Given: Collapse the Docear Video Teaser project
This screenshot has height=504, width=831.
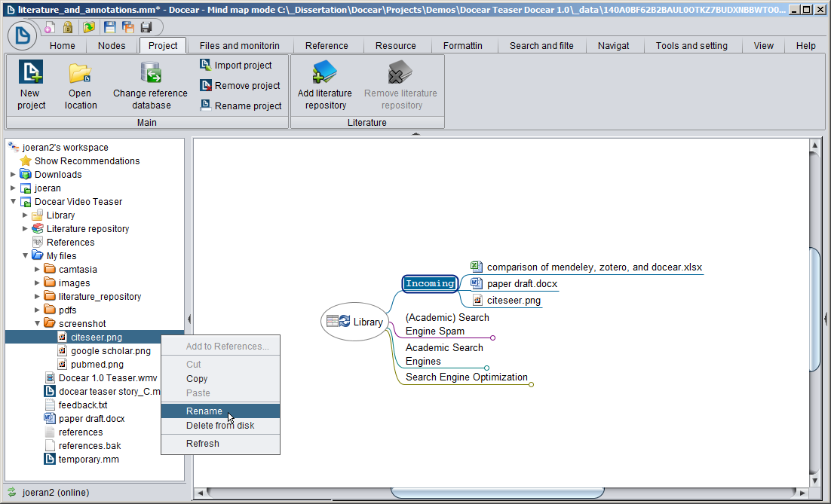Looking at the screenshot, I should click(x=13, y=201).
